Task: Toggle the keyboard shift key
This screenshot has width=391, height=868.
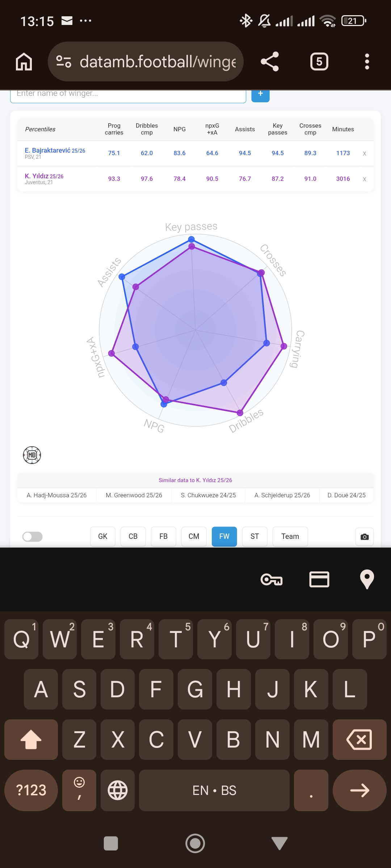Action: 31,739
